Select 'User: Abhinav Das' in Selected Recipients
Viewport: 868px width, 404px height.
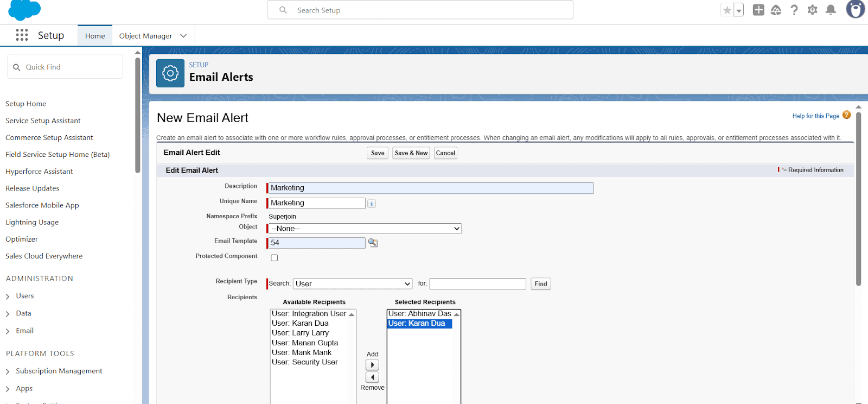point(420,314)
